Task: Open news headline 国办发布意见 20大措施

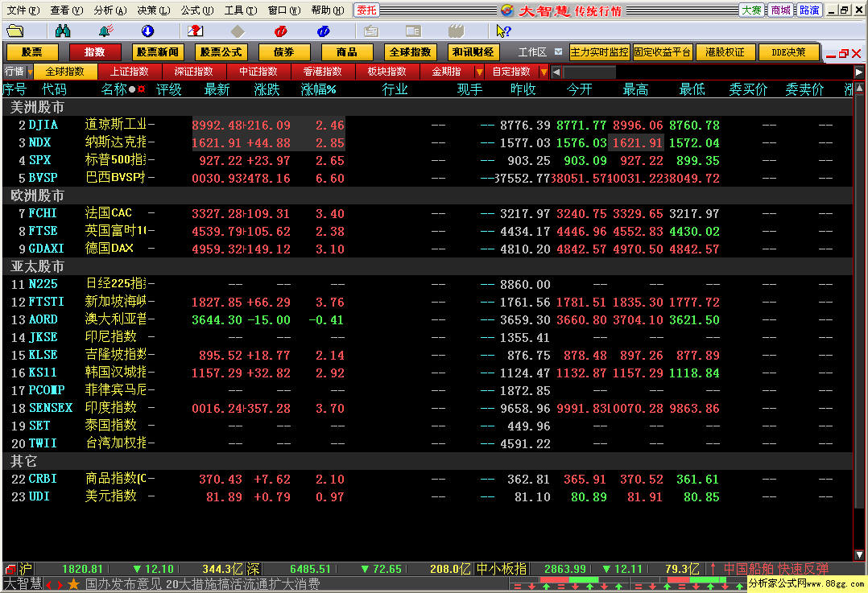Action: 203,584
